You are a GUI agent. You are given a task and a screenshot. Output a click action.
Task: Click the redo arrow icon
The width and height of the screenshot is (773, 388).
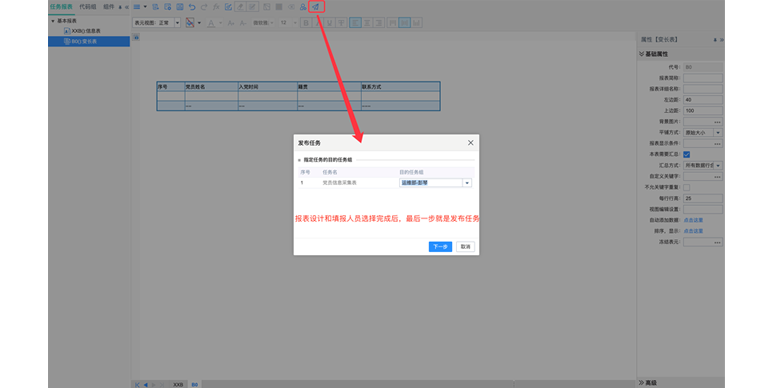tap(204, 7)
